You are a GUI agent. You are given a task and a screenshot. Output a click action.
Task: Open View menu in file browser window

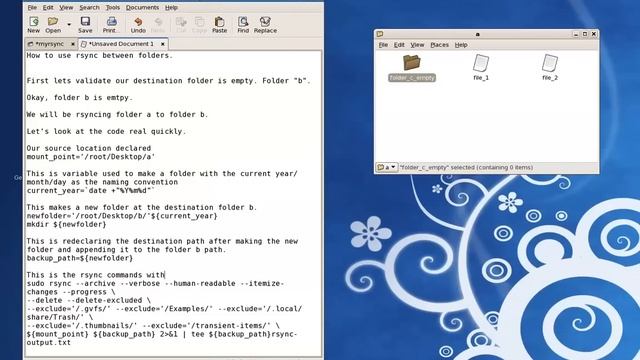(417, 45)
